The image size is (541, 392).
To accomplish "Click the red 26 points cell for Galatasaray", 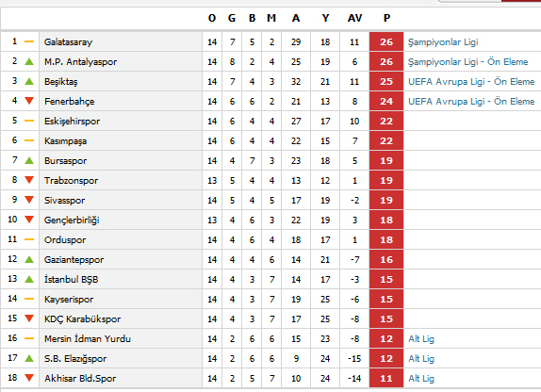I will coord(386,42).
